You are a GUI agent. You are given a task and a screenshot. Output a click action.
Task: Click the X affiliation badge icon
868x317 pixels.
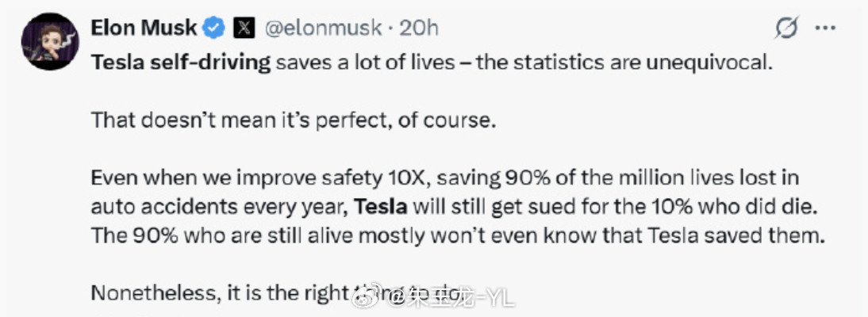click(244, 29)
